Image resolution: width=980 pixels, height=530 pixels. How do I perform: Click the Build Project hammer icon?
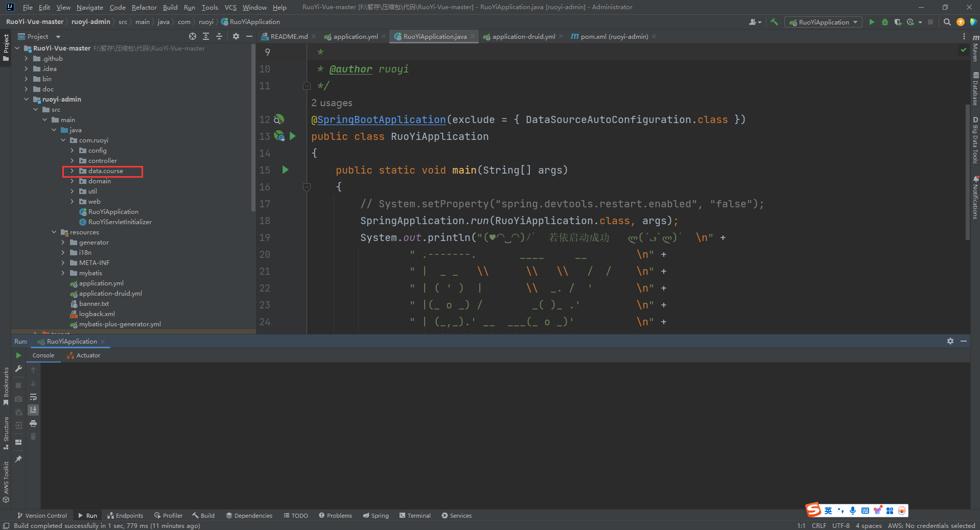[x=775, y=22]
